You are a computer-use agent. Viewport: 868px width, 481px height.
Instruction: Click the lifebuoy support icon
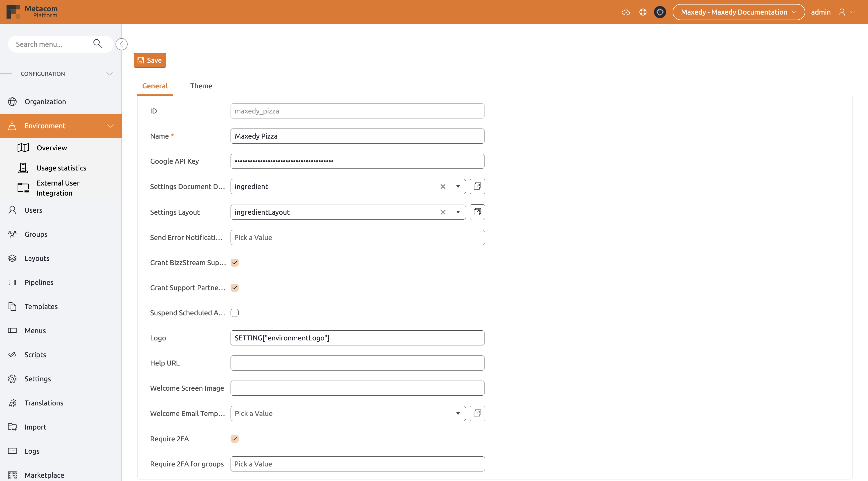[643, 12]
